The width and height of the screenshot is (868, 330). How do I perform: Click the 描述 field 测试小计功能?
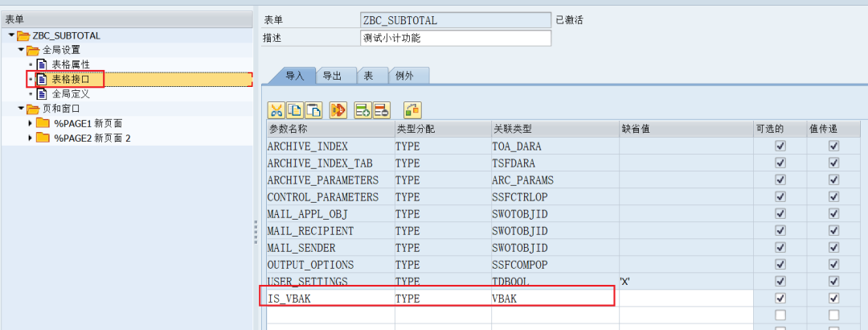click(x=455, y=39)
